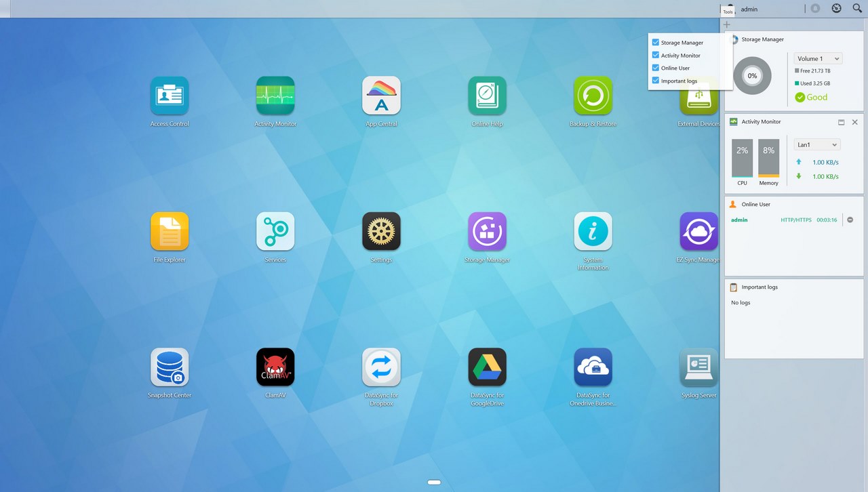The image size is (868, 492).
Task: Click the No logs text
Action: [x=741, y=302]
